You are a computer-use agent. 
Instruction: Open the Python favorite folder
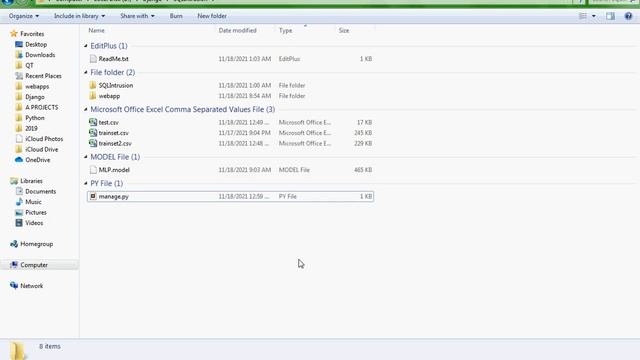coord(35,118)
